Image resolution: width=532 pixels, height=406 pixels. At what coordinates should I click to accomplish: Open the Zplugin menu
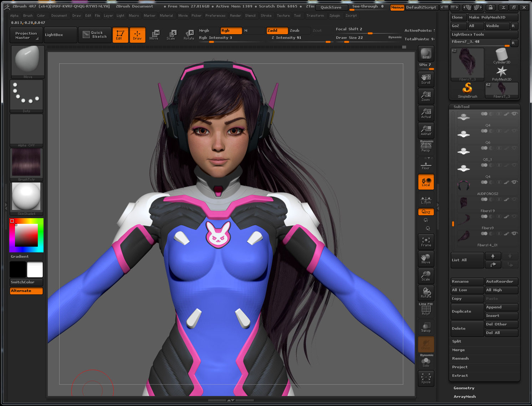coord(334,15)
